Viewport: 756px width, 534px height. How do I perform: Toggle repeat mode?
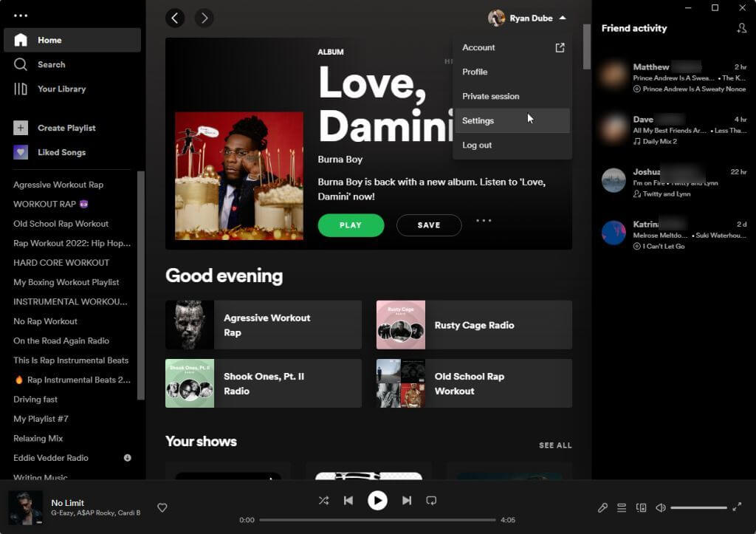tap(431, 501)
